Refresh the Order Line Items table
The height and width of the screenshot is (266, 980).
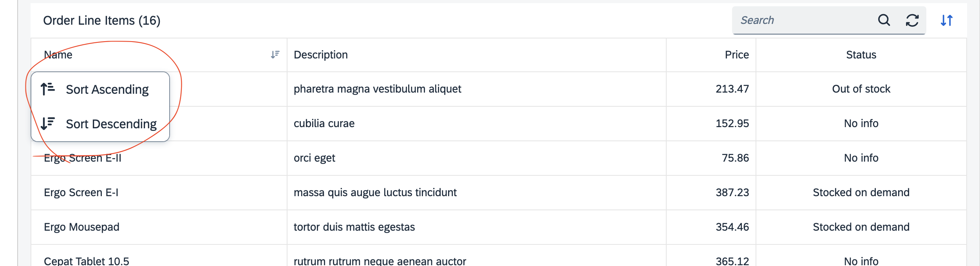(911, 20)
